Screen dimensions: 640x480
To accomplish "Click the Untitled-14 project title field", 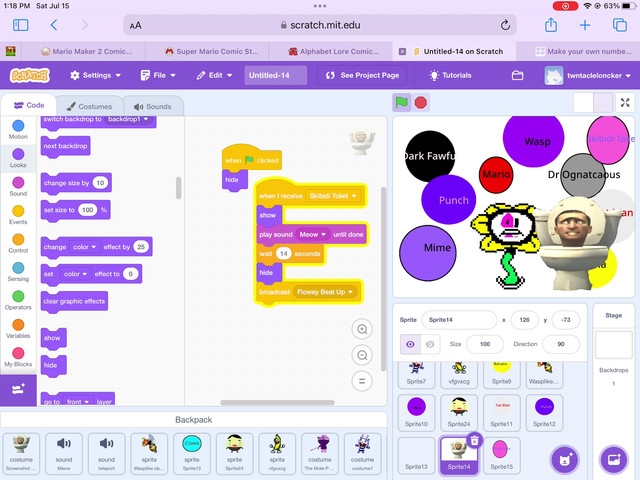I will pos(276,75).
